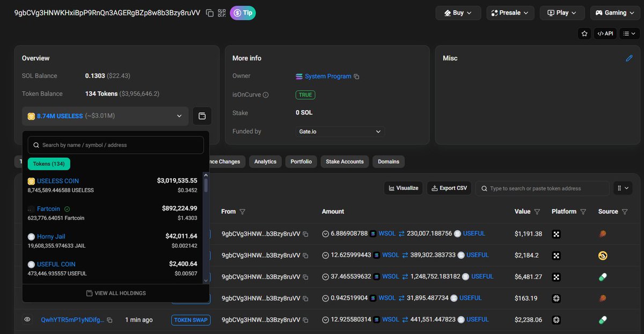Viewport: 644px width, 334px height.
Task: Switch to the Analytics tab
Action: pos(265,162)
